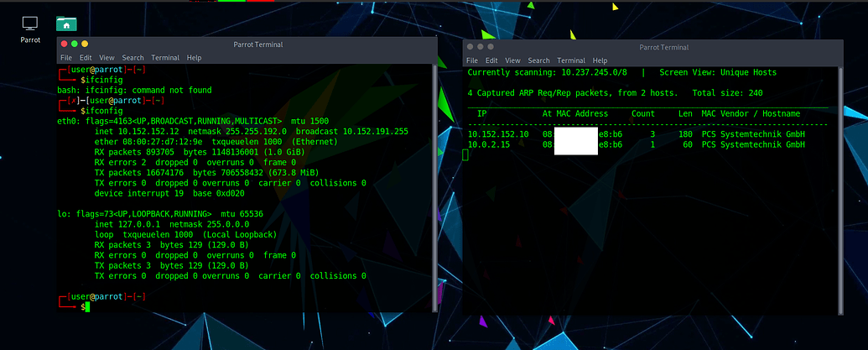
Task: Click 'MAC Vendor / Hostname' column header
Action: pyautogui.click(x=751, y=113)
